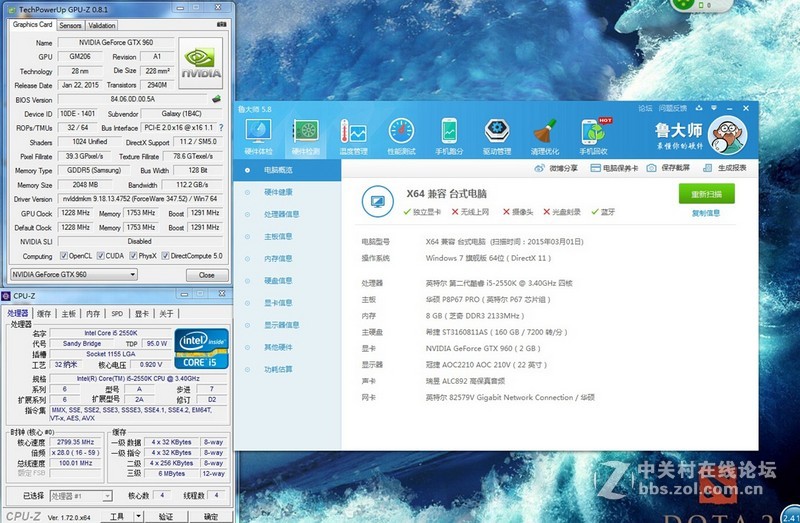Select the 硬件检测 hardware detection icon
This screenshot has height=523, width=800.
[x=306, y=136]
